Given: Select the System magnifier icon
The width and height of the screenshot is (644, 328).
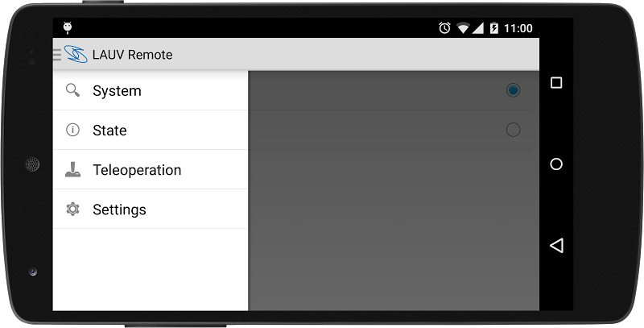Looking at the screenshot, I should pyautogui.click(x=72, y=90).
